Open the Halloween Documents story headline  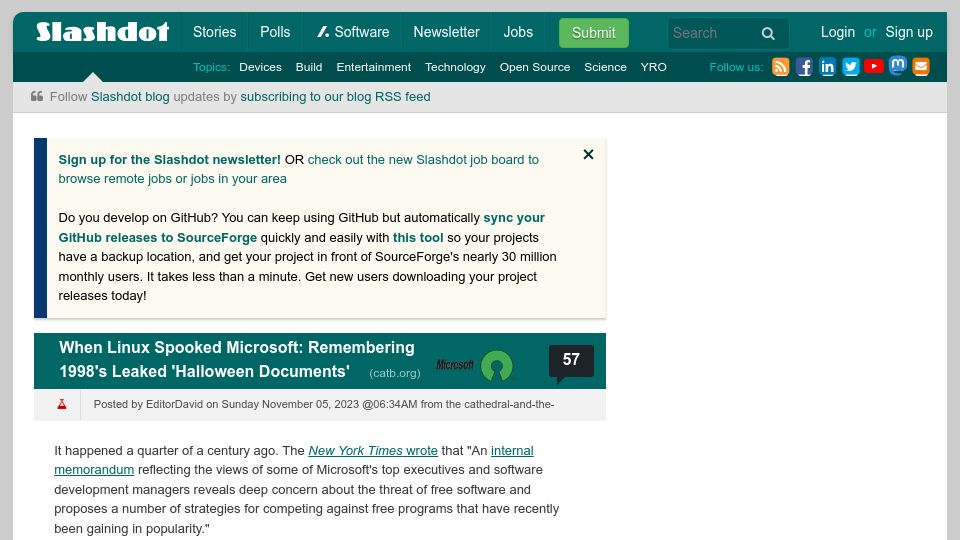pos(236,359)
